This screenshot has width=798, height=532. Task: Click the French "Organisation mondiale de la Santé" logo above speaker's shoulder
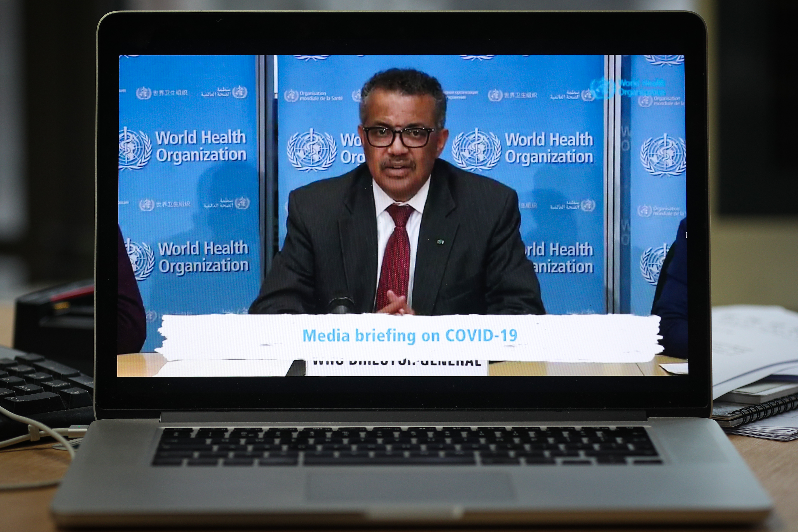point(313,96)
